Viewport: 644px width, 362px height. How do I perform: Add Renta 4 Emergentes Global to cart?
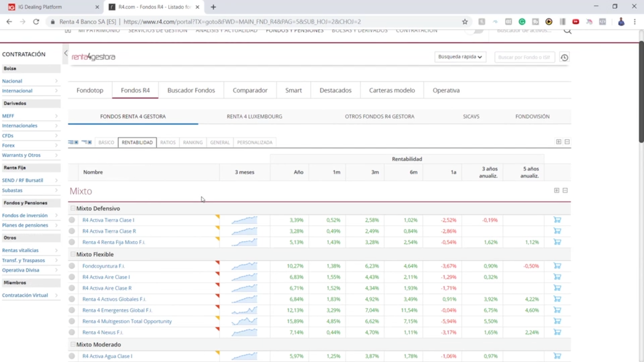pyautogui.click(x=557, y=310)
